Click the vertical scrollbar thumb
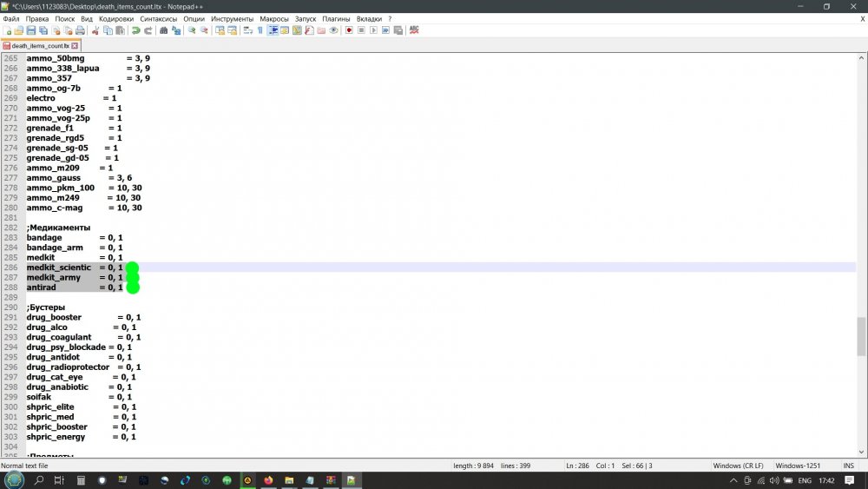The width and height of the screenshot is (868, 489). tap(861, 336)
